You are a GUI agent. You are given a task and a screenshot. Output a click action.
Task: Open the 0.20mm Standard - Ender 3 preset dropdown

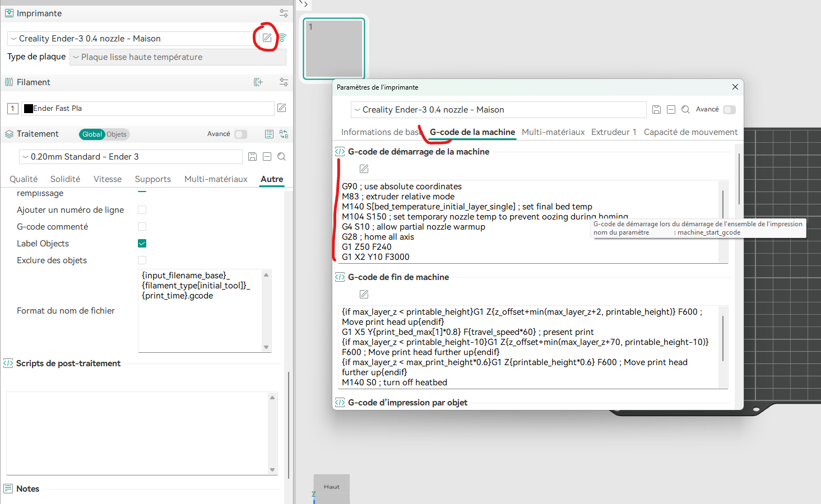[131, 157]
